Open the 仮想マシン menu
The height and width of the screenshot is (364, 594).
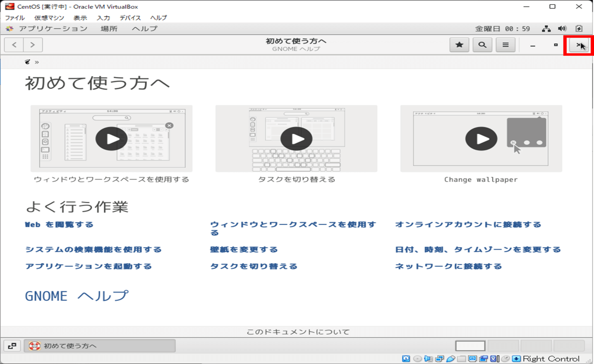49,18
